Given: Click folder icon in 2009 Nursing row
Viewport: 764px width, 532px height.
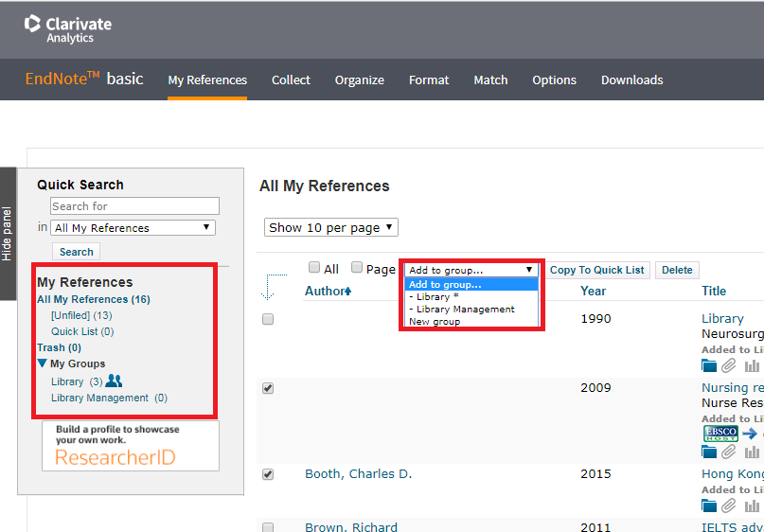Looking at the screenshot, I should [x=709, y=452].
